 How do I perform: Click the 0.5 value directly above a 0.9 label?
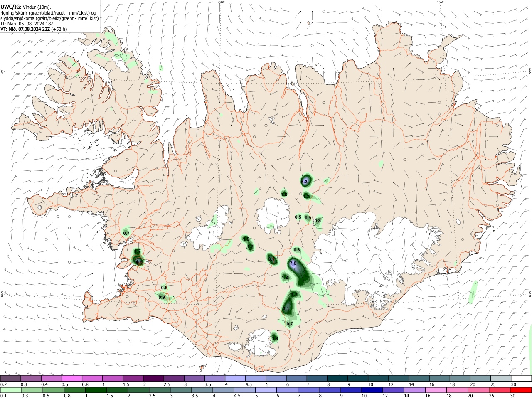pyautogui.click(x=164, y=288)
